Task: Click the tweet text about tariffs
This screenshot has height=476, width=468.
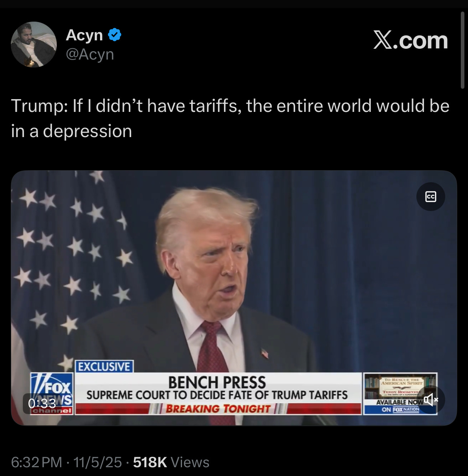Action: pyautogui.click(x=230, y=118)
